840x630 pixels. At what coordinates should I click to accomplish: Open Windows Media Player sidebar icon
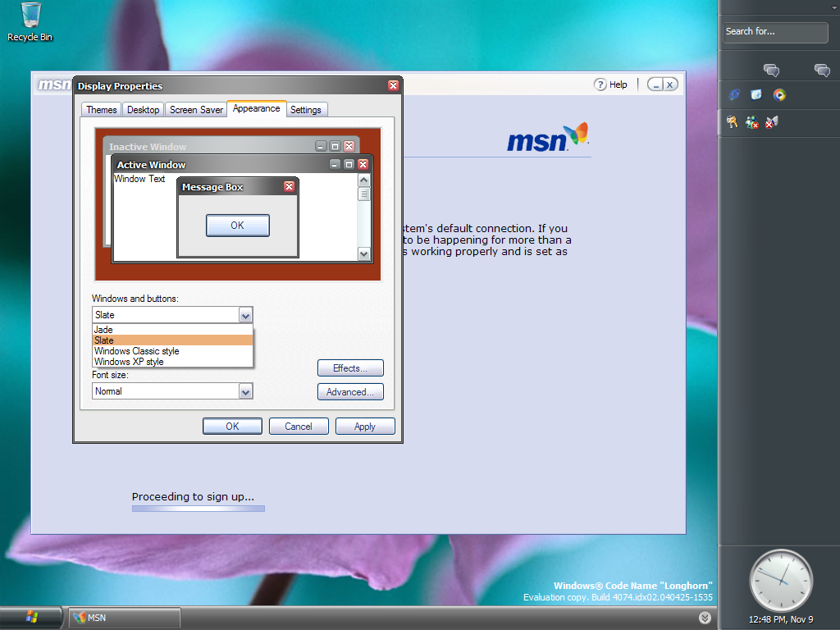779,95
